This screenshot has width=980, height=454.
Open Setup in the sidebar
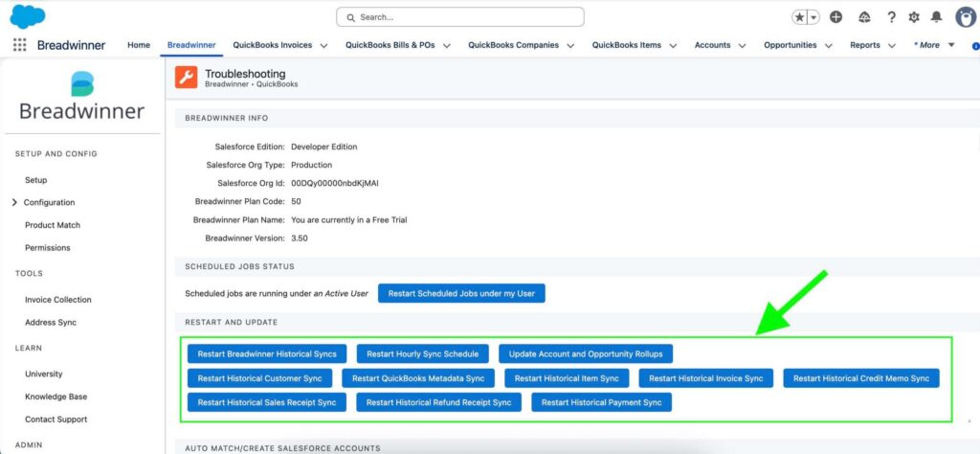click(x=35, y=180)
